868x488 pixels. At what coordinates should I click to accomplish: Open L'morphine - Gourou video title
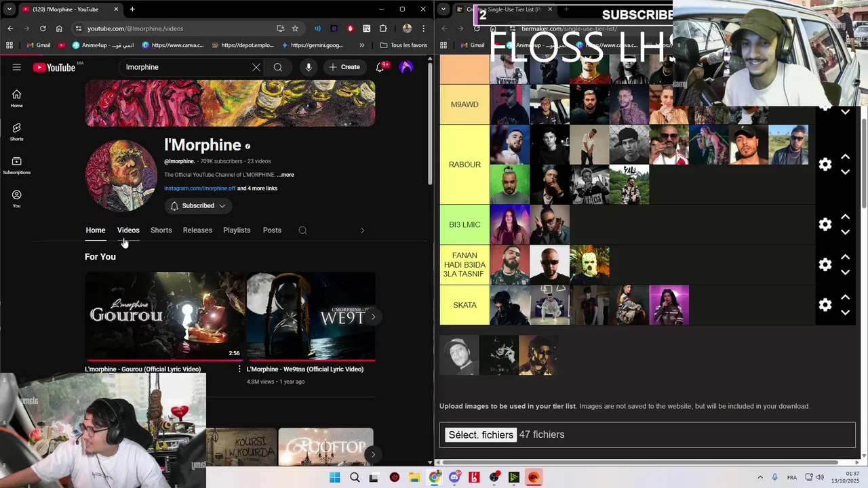point(142,369)
